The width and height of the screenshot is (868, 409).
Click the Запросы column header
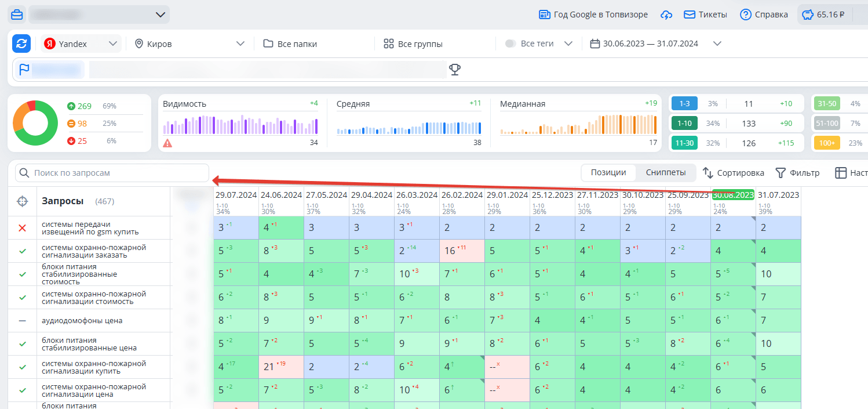pyautogui.click(x=63, y=201)
